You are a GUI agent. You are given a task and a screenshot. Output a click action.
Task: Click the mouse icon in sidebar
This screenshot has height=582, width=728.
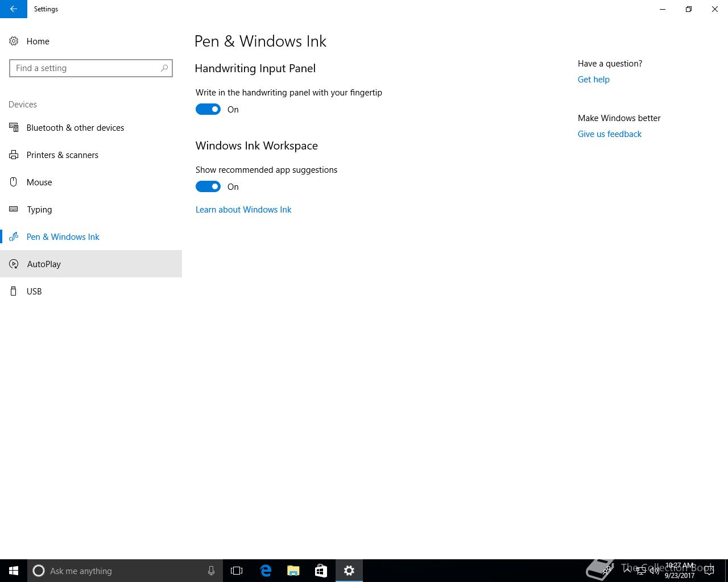coord(14,182)
